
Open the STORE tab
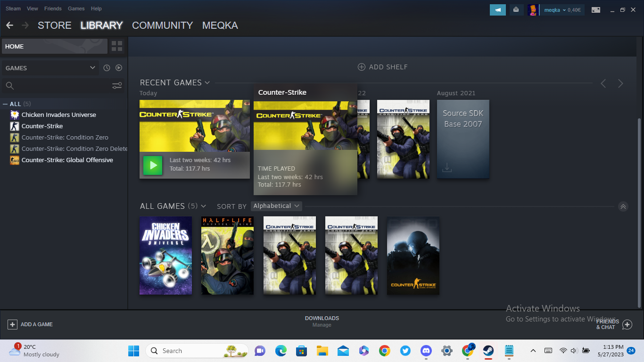tap(55, 25)
